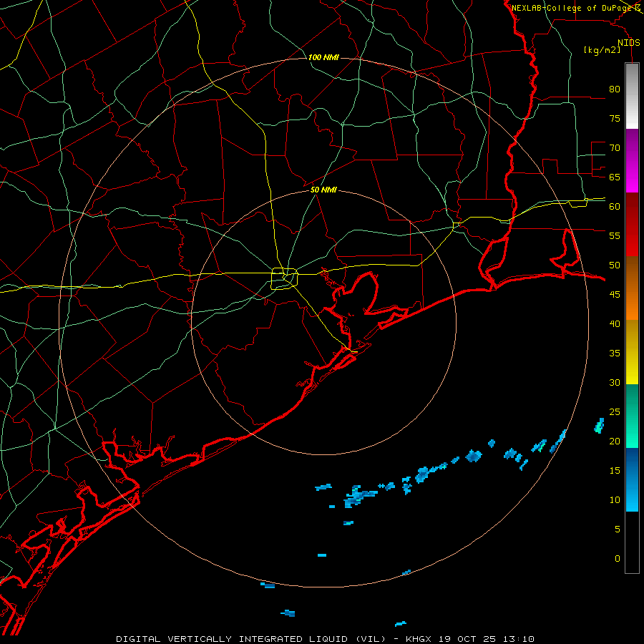Click the 10 value on color scale
The height and width of the screenshot is (644, 644).
click(615, 500)
